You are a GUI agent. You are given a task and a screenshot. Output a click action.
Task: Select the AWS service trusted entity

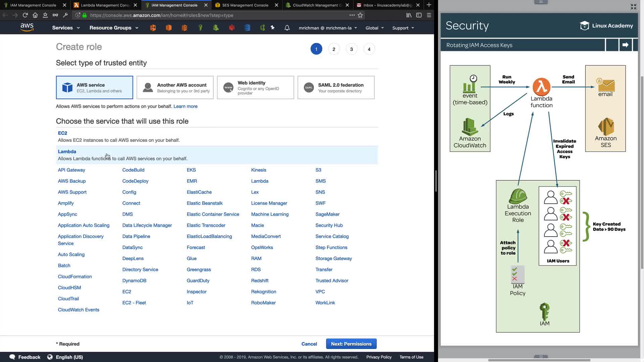pos(94,87)
